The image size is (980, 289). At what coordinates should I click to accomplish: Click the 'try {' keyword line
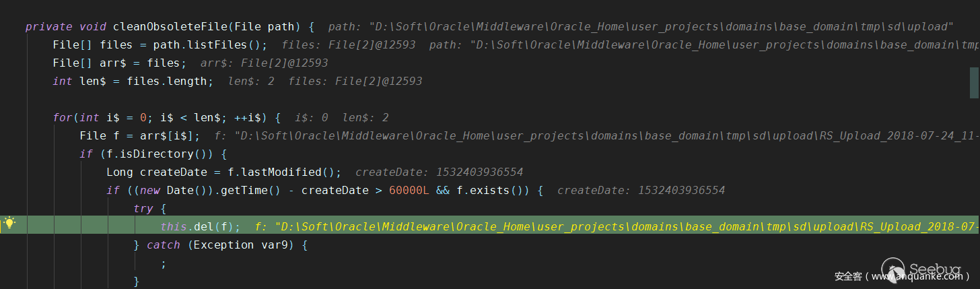[150, 209]
